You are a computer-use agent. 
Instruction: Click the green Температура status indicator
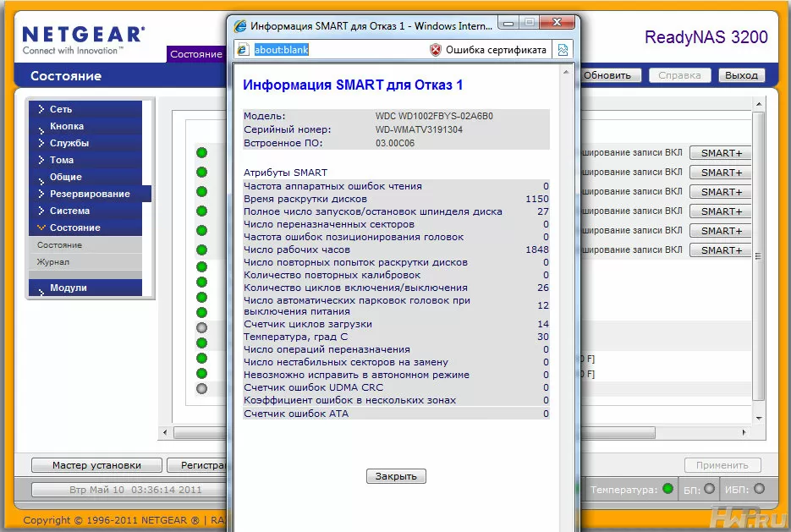pos(667,489)
